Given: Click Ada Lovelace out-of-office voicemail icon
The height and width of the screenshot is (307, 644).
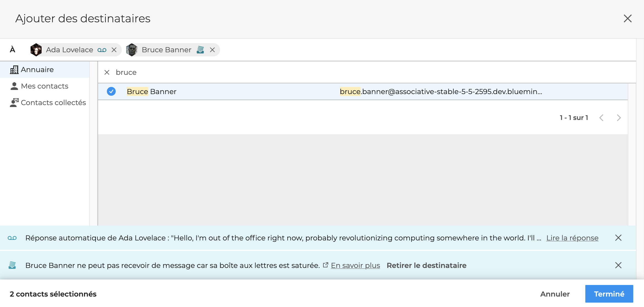Looking at the screenshot, I should pyautogui.click(x=102, y=50).
